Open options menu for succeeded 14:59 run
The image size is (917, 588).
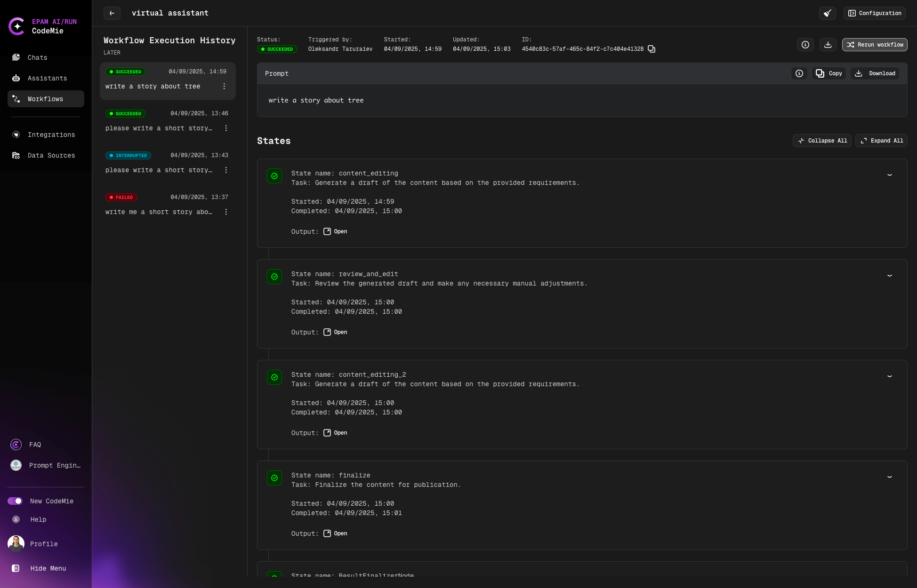(x=225, y=87)
